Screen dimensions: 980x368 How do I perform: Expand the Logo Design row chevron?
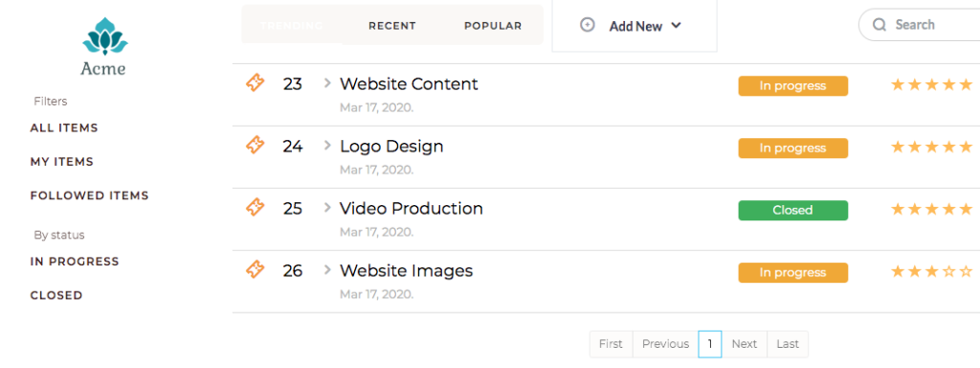click(327, 146)
